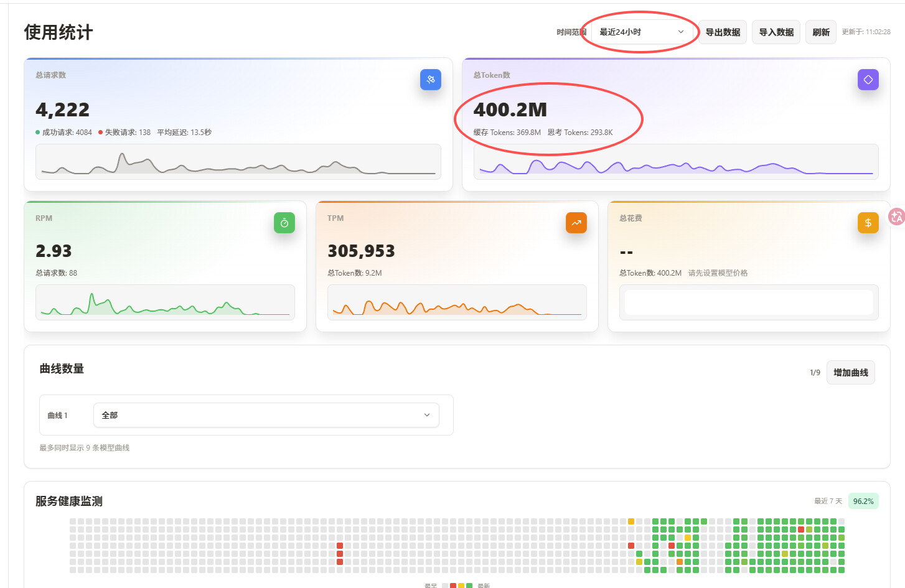Click the 最多同时显示 9 条模型曲线 note
905x588 pixels.
(x=85, y=448)
